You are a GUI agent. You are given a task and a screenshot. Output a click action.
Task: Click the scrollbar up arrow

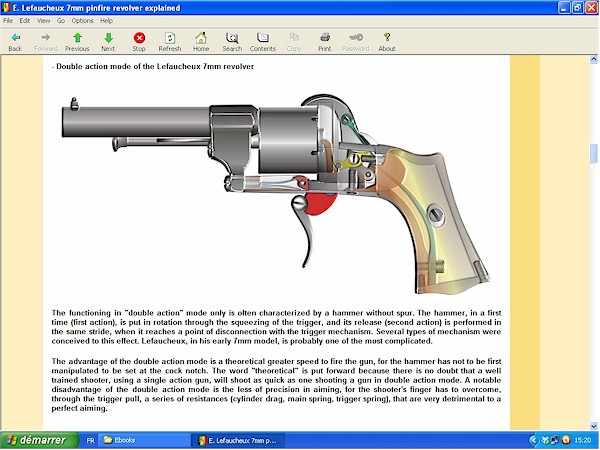tap(593, 59)
